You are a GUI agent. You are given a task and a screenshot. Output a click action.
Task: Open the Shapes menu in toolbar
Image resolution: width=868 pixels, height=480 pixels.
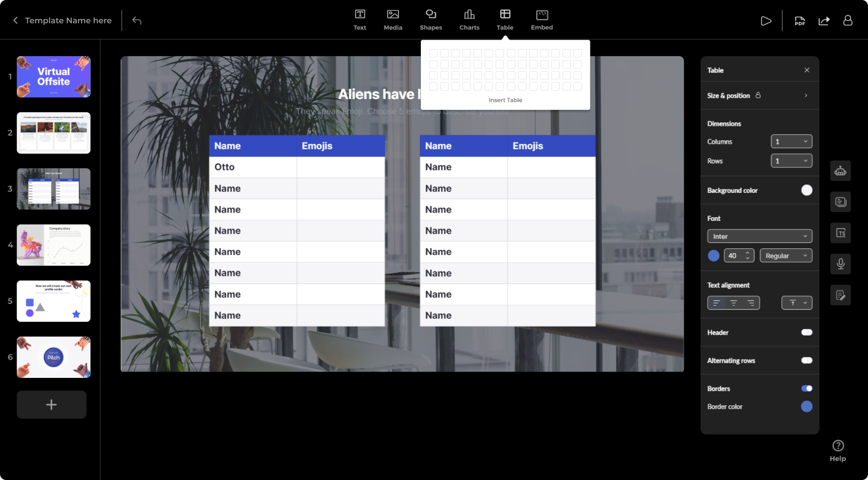pyautogui.click(x=431, y=20)
